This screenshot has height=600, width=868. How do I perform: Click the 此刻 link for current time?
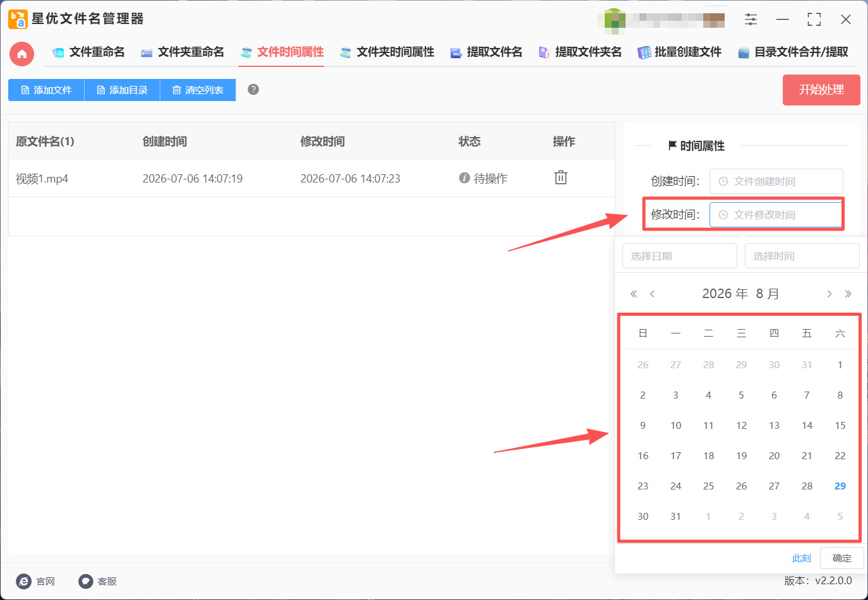[x=801, y=558]
